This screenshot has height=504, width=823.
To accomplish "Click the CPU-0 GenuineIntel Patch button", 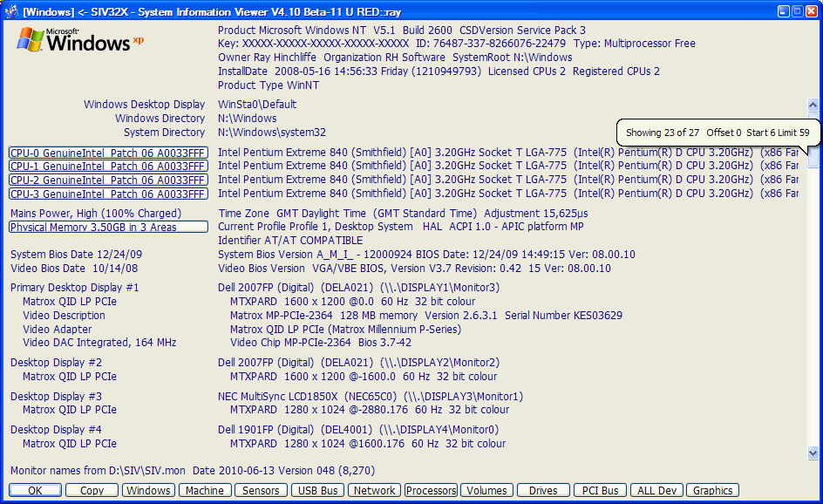I will click(108, 153).
